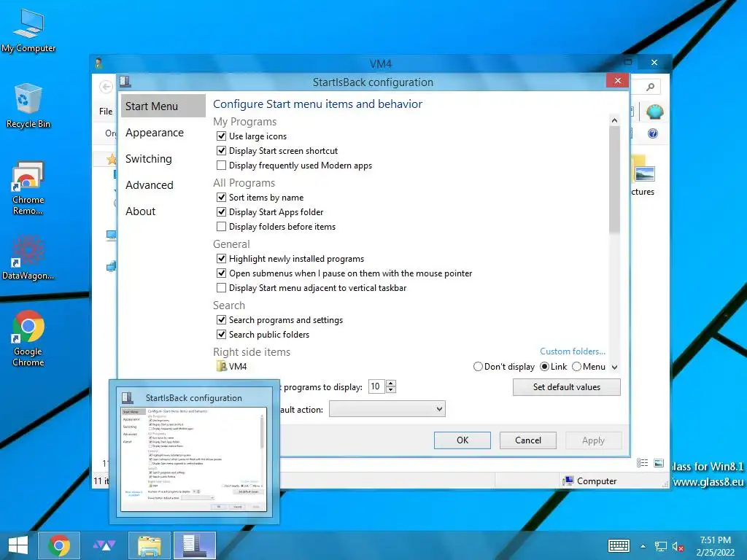The height and width of the screenshot is (560, 747).
Task: Click the Computer icon in VM4 status bar
Action: tap(568, 481)
